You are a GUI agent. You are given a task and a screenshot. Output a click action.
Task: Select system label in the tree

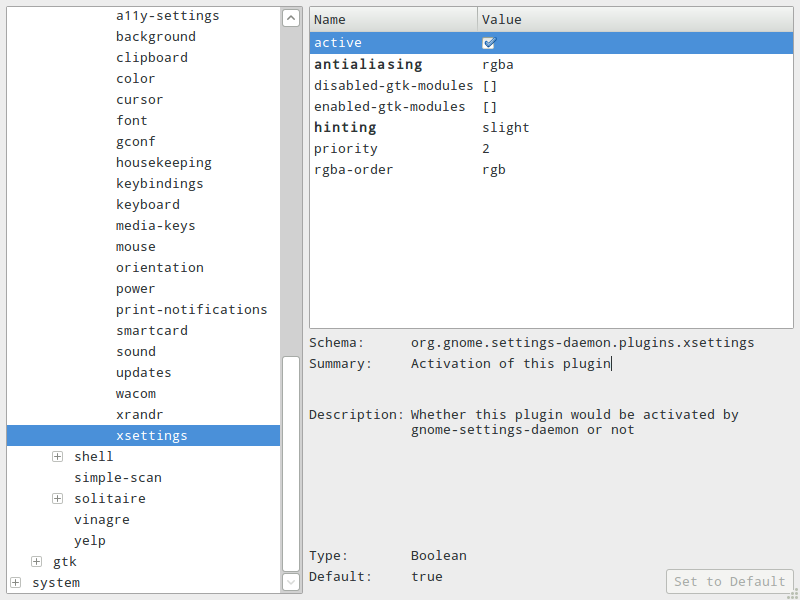pyautogui.click(x=56, y=583)
